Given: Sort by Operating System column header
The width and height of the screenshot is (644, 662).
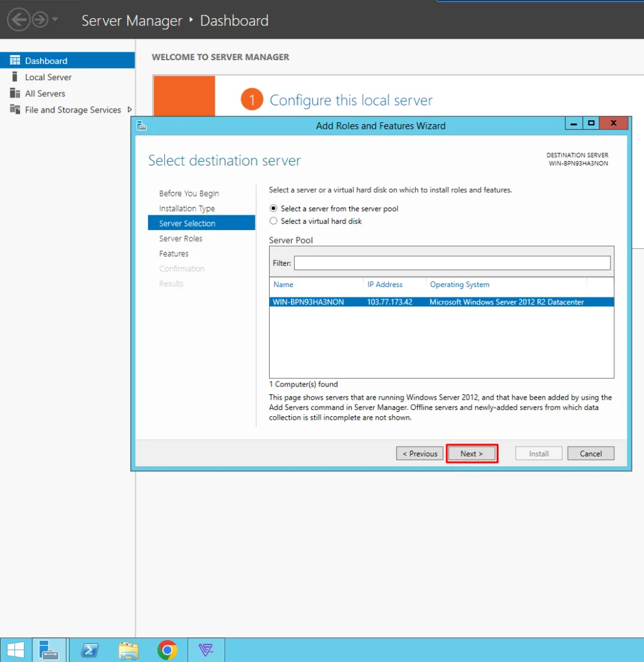Looking at the screenshot, I should pyautogui.click(x=460, y=284).
